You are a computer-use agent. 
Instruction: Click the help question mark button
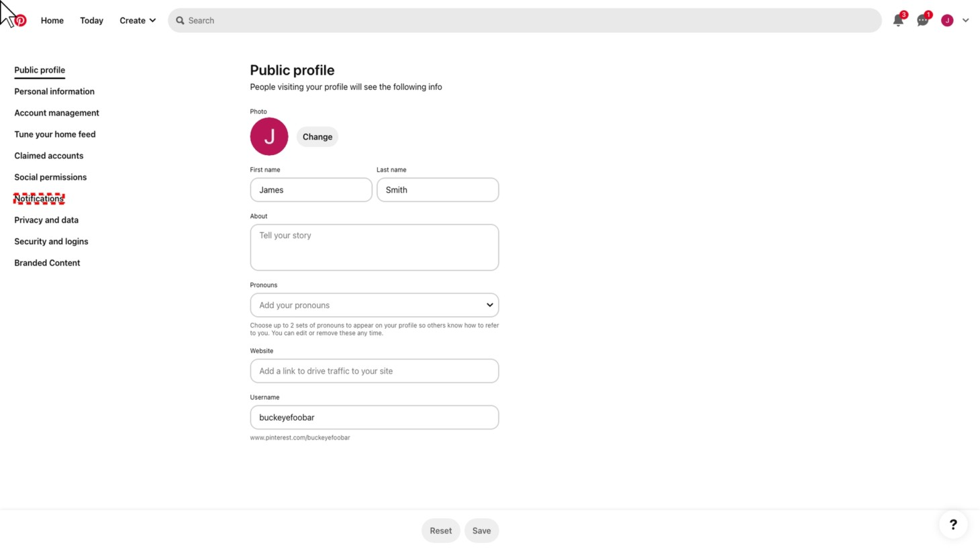coord(953,525)
